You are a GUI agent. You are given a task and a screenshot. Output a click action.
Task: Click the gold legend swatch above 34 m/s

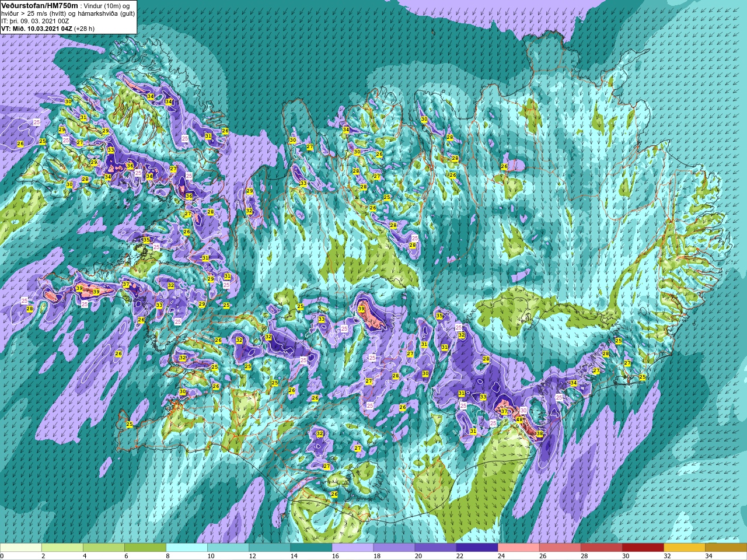pos(725,548)
